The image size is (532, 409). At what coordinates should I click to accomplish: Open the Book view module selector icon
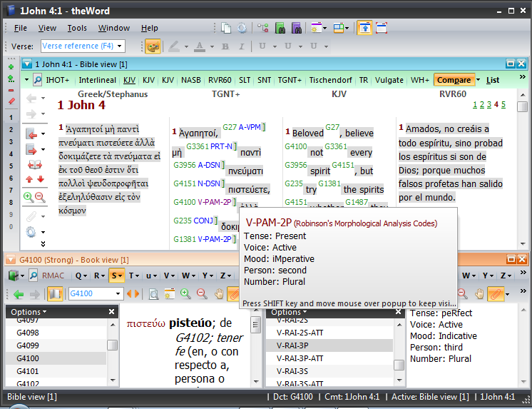point(14,276)
